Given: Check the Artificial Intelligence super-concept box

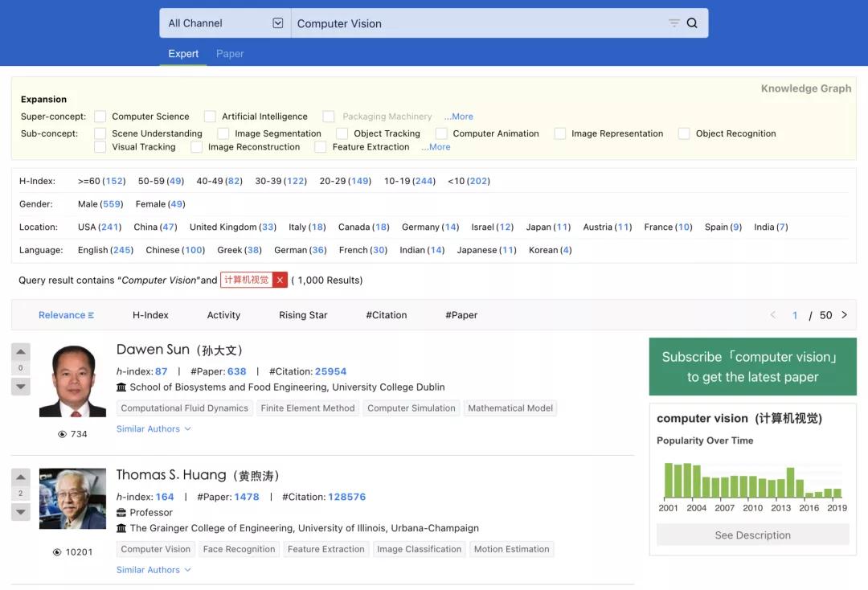Looking at the screenshot, I should [210, 117].
